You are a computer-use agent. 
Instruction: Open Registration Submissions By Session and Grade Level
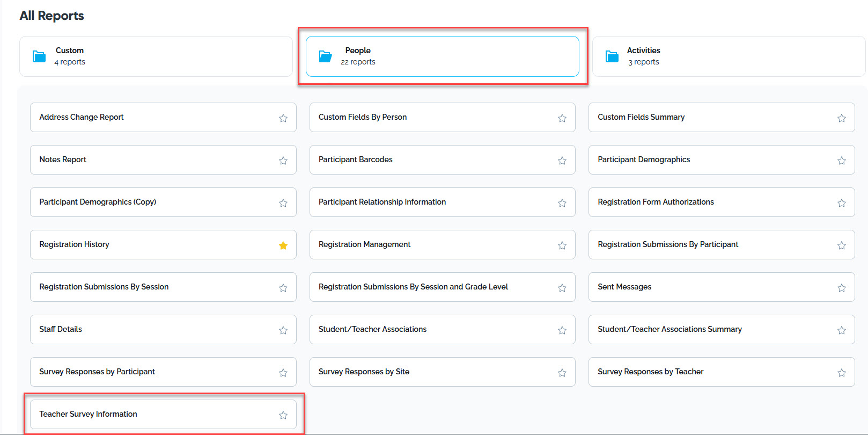tap(442, 287)
